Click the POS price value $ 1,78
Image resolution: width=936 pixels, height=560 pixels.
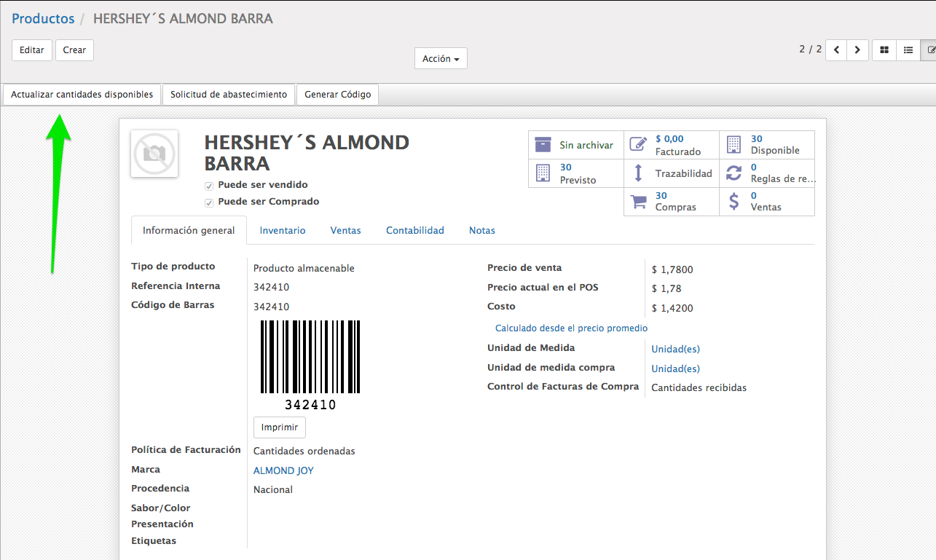click(666, 288)
